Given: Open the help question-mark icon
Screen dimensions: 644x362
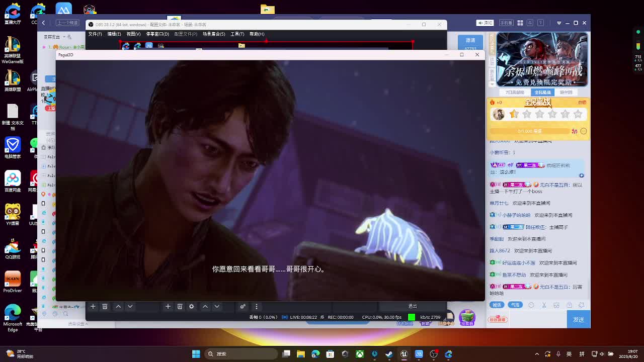Looking at the screenshot, I should [541, 23].
